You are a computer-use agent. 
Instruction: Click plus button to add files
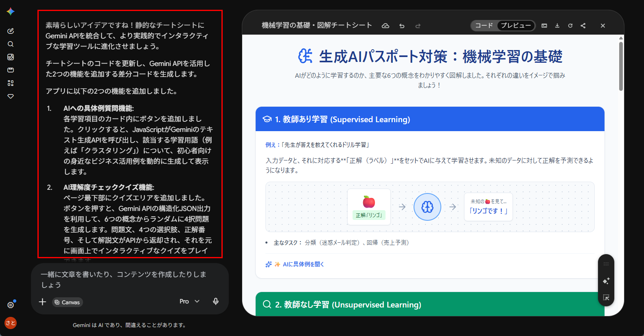point(42,302)
